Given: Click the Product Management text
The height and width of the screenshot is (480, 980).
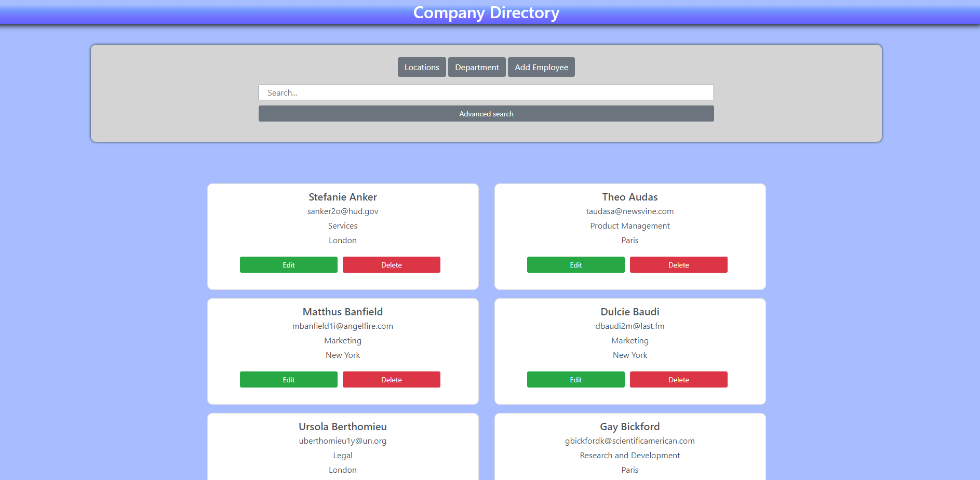Looking at the screenshot, I should pyautogui.click(x=630, y=226).
